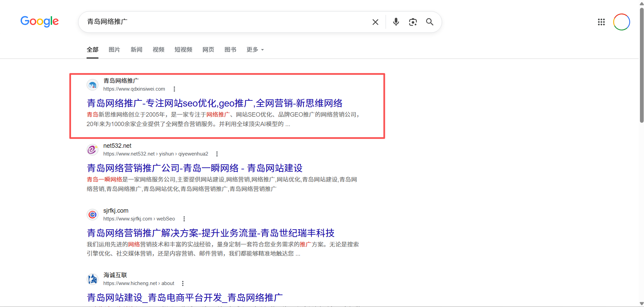Click the site name net532.net
Viewport: 644px width, 307px height.
[x=117, y=146]
